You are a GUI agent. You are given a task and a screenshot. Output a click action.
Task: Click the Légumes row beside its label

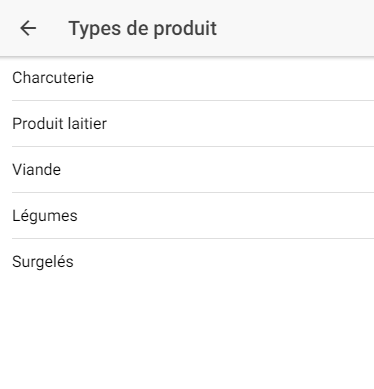pos(226,216)
